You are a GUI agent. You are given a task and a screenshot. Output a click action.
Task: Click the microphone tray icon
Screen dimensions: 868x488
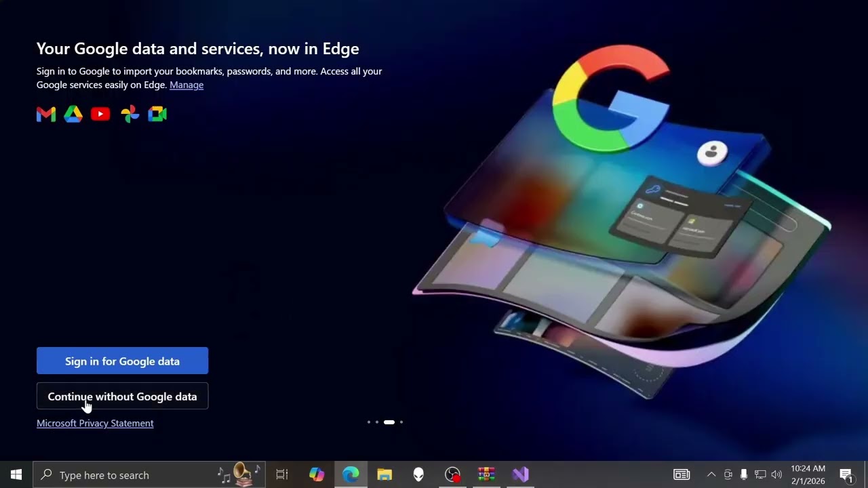744,475
